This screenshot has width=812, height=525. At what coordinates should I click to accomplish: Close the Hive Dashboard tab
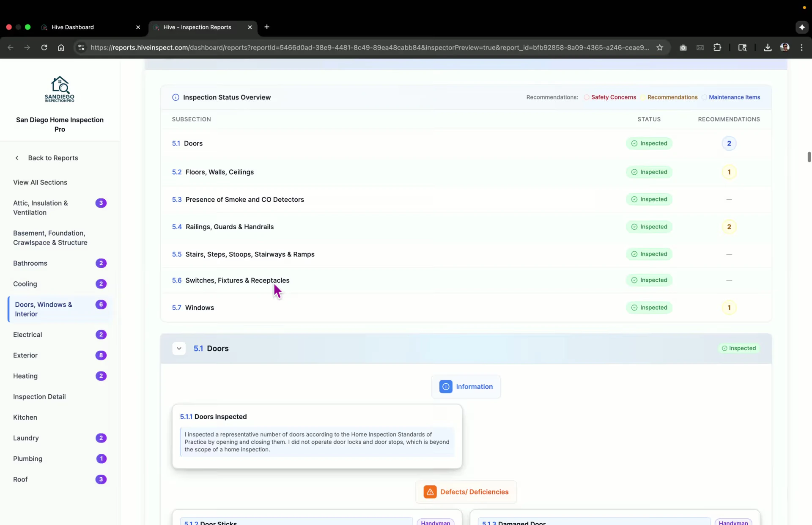coord(138,27)
